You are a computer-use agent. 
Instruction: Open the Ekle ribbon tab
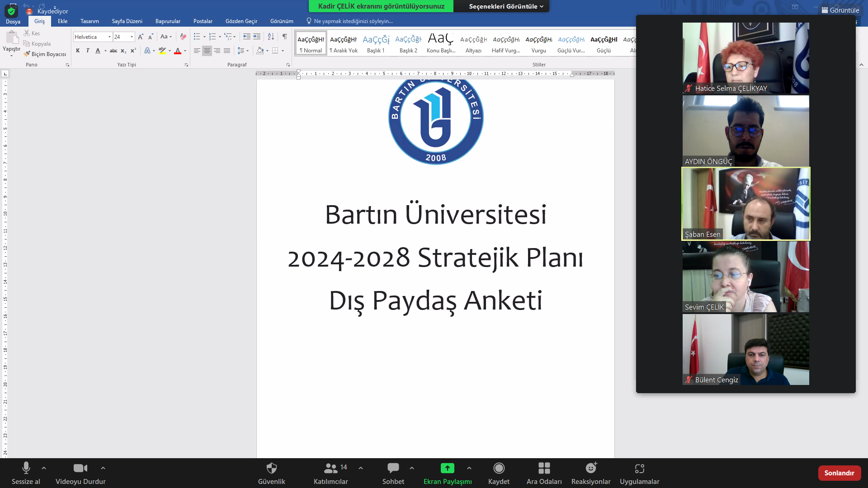(62, 21)
